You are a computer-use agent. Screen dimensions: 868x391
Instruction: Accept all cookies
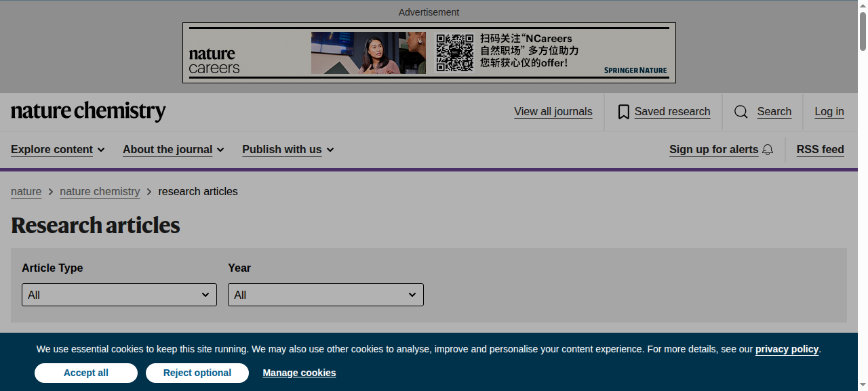click(x=86, y=373)
